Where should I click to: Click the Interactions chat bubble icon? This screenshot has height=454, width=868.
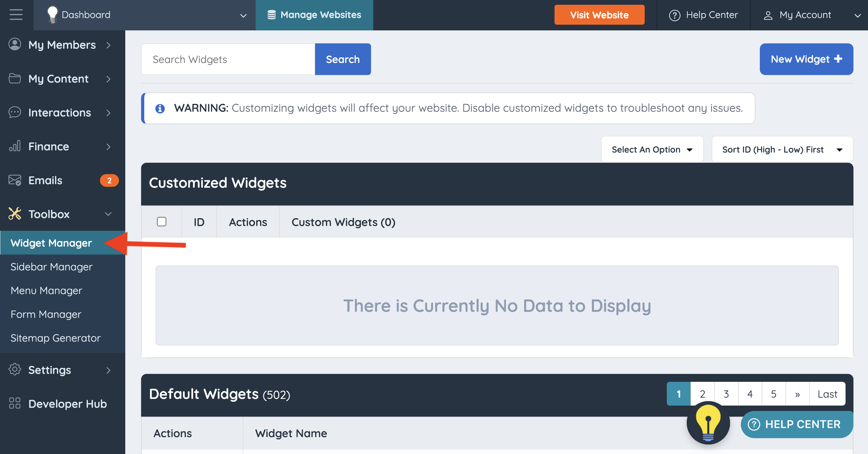pos(15,112)
